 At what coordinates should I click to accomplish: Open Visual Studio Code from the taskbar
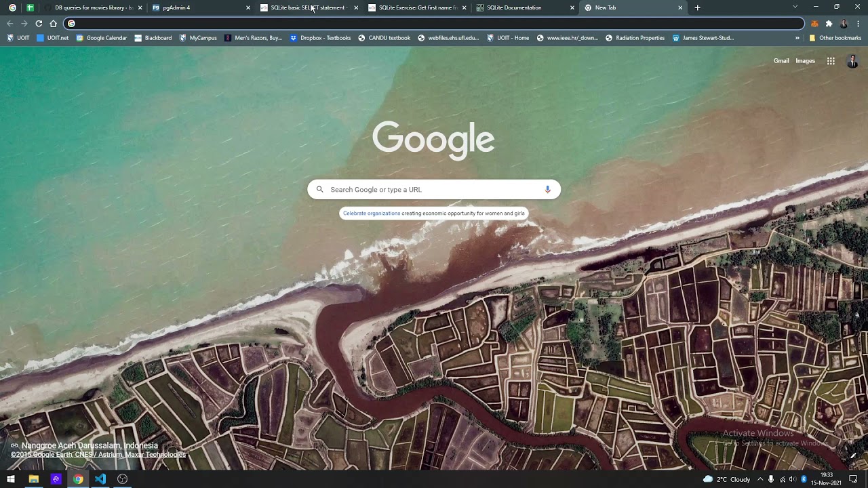[x=100, y=479]
